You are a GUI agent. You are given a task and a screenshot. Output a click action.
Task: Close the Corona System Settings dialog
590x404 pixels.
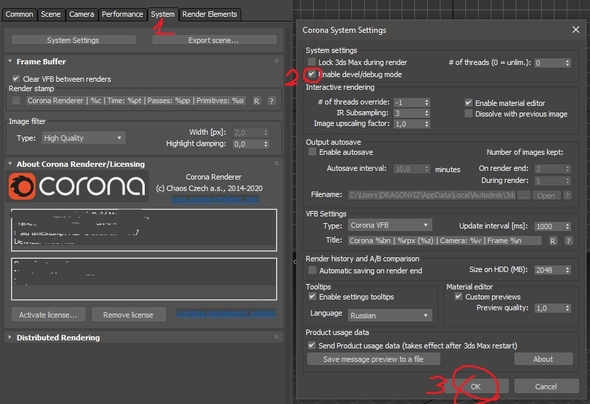575,30
